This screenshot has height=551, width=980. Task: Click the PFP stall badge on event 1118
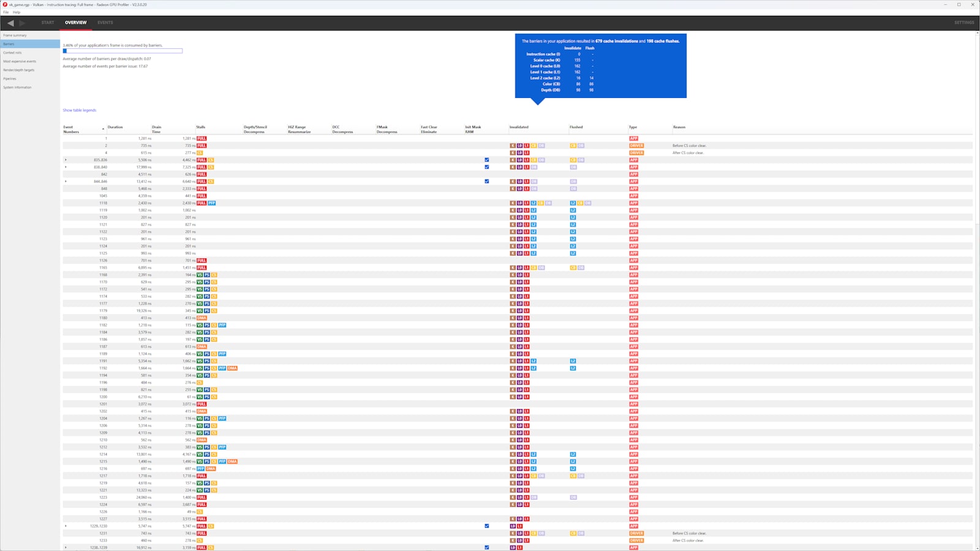pyautogui.click(x=211, y=203)
